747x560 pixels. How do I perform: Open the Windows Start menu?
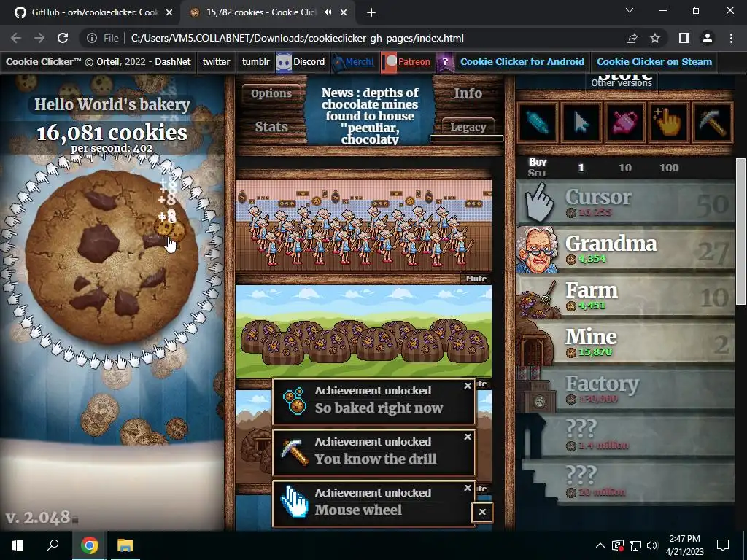18,545
